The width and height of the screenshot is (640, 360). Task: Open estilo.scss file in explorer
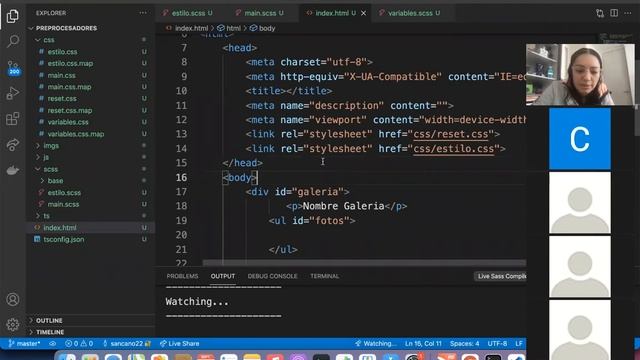click(x=64, y=192)
